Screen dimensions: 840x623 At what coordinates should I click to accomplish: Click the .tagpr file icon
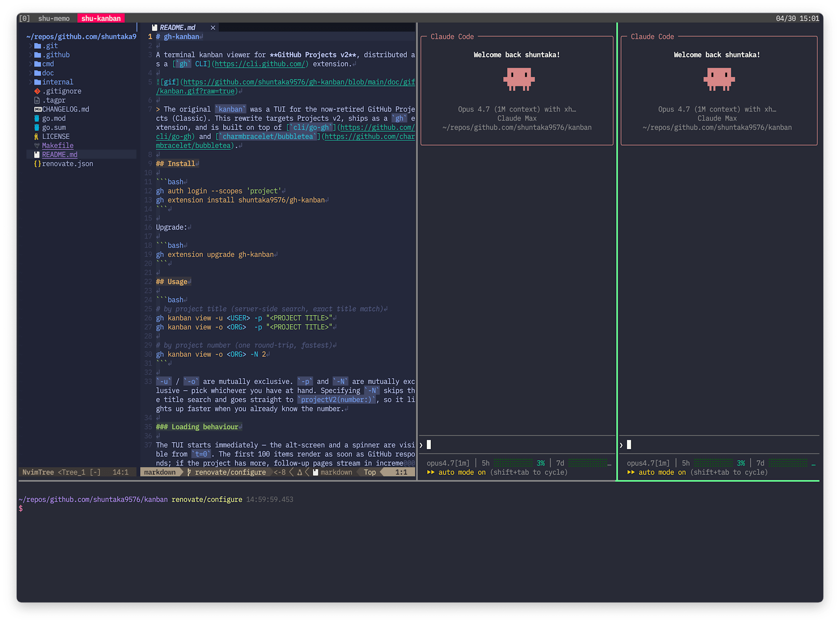(x=37, y=100)
